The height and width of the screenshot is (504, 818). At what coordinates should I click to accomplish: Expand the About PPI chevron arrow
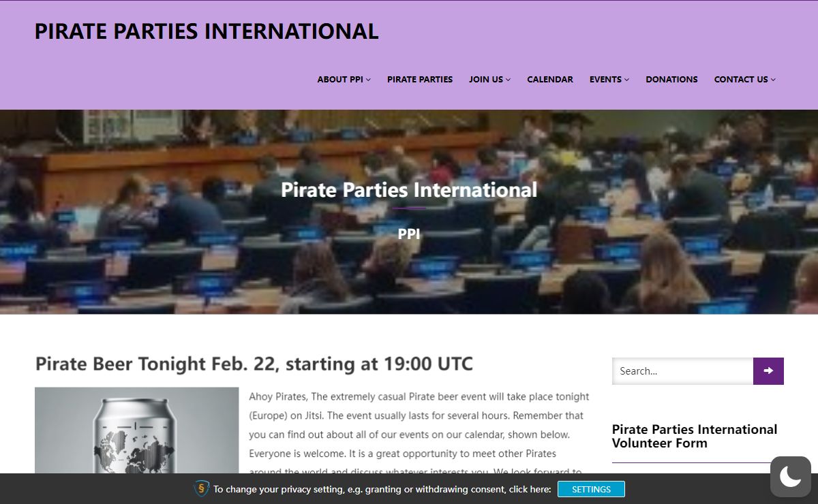coord(368,80)
